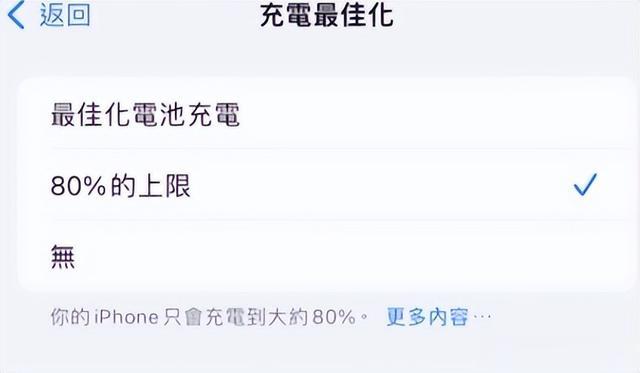This screenshot has width=640, height=373.
Task: Select 無 to disable charge optimization
Action: tap(322, 257)
